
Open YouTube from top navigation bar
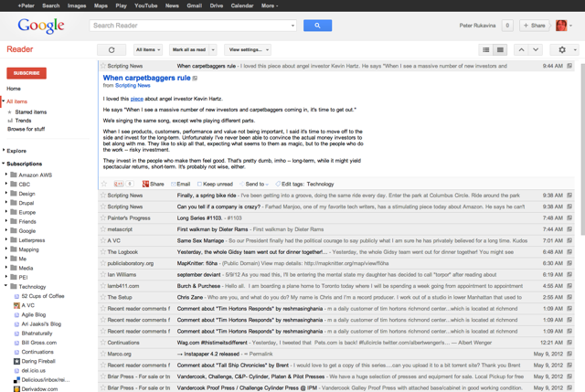point(146,5)
